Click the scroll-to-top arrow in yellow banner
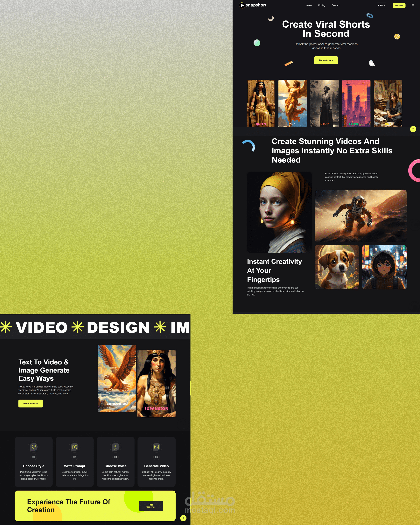The width and height of the screenshot is (420, 525). click(x=183, y=518)
